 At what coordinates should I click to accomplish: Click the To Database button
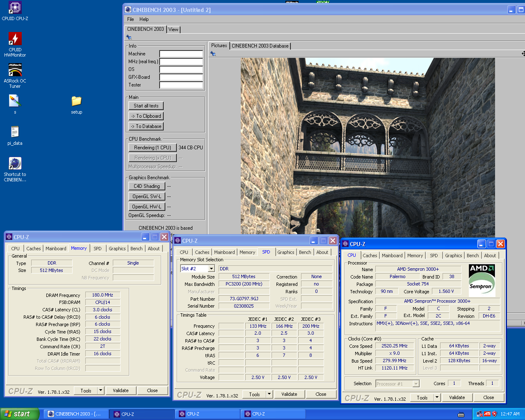click(146, 126)
